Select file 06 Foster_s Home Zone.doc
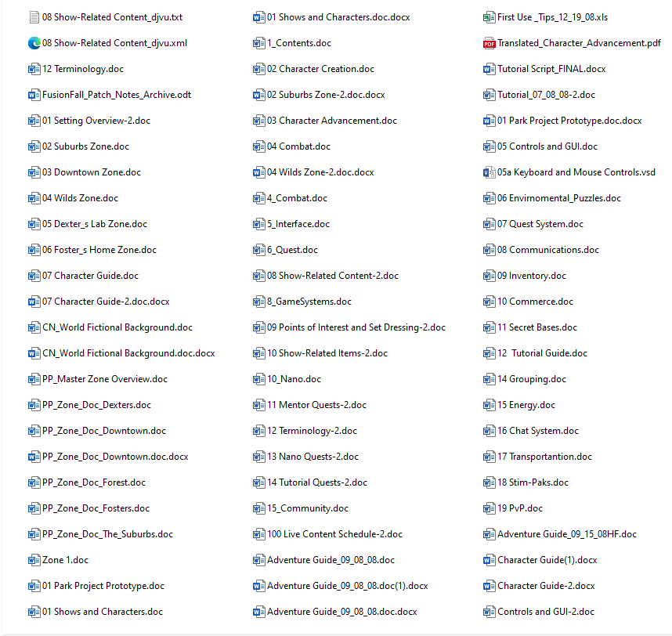The image size is (672, 636). (92, 250)
